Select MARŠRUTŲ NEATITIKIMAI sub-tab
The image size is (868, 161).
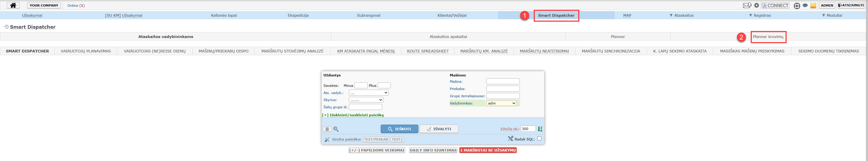(544, 51)
